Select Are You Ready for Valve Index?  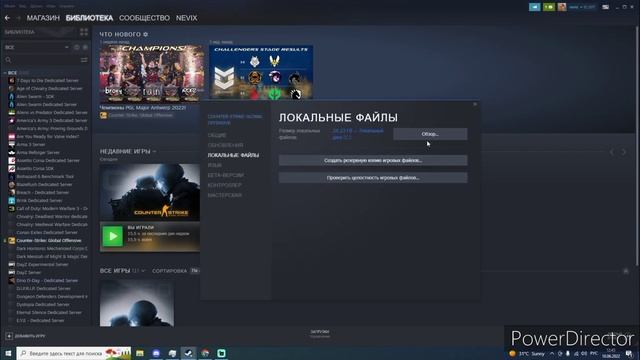click(x=48, y=137)
